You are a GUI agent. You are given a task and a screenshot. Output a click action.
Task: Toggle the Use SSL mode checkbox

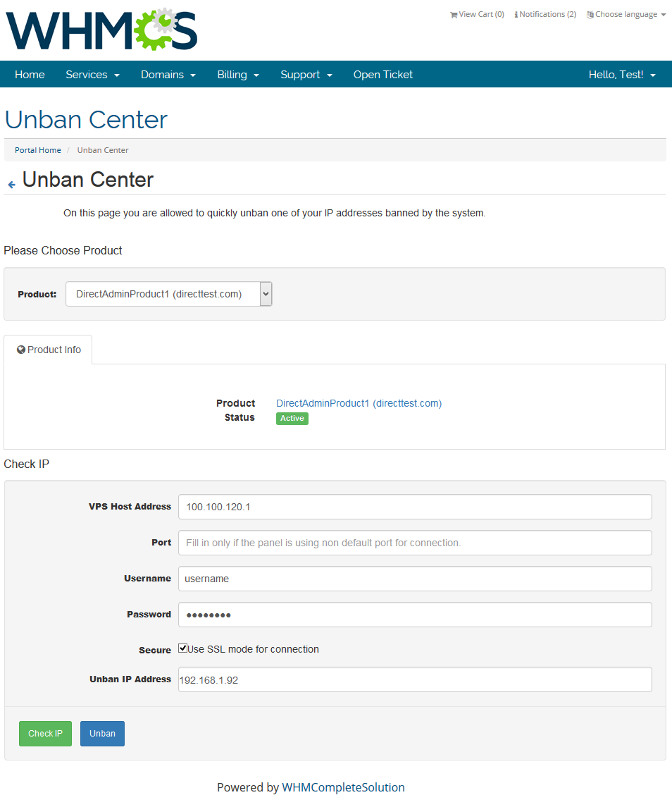[x=182, y=648]
